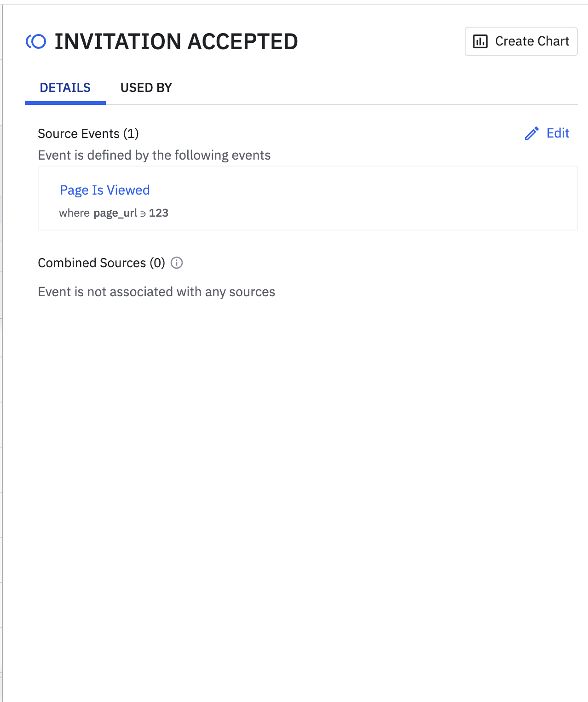Click the contains operator symbol after page_url
Image resolution: width=588 pixels, height=702 pixels.
[x=143, y=213]
